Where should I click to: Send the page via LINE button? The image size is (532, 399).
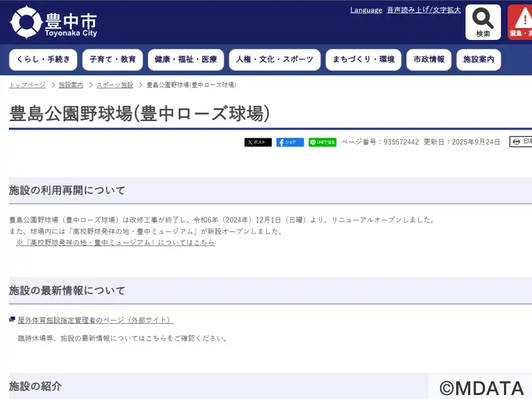point(323,142)
